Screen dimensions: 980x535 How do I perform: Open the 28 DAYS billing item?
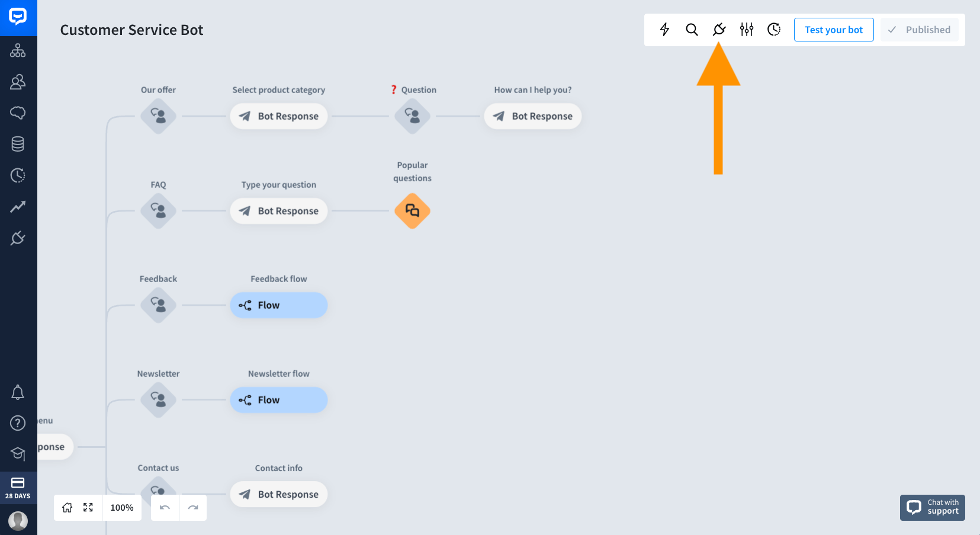pyautogui.click(x=18, y=488)
